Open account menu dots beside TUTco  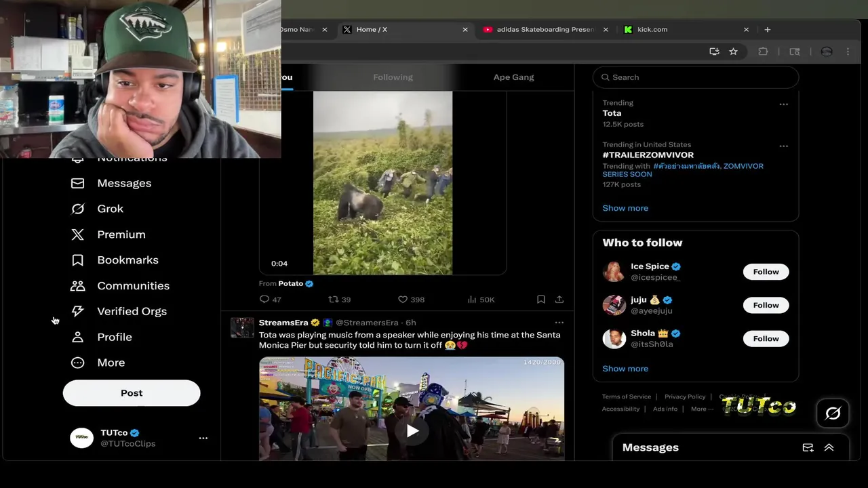pyautogui.click(x=203, y=438)
